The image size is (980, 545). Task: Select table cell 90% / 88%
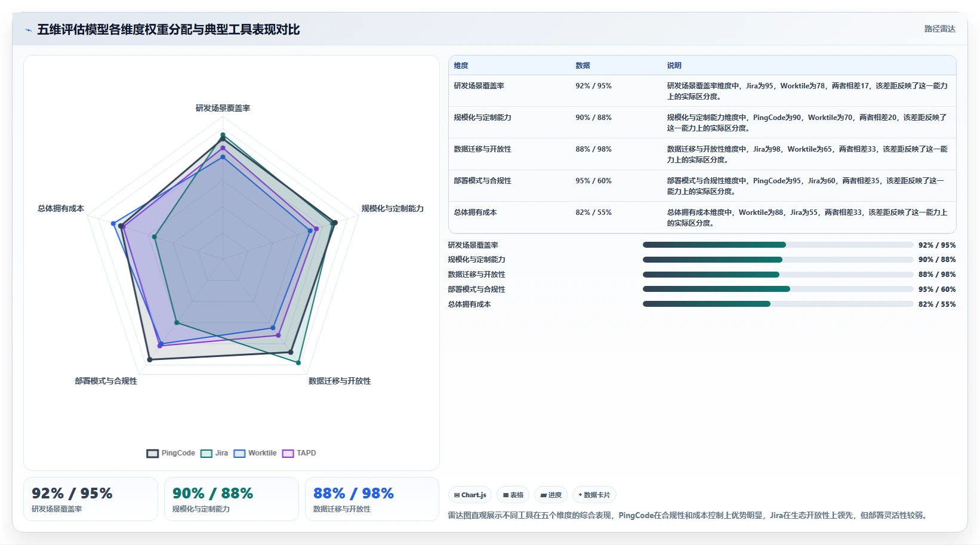[x=593, y=118]
